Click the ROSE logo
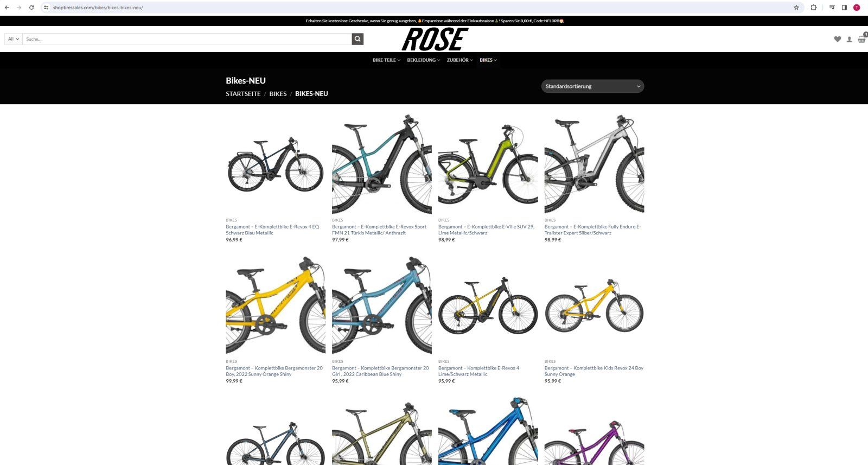868x465 pixels. click(435, 39)
